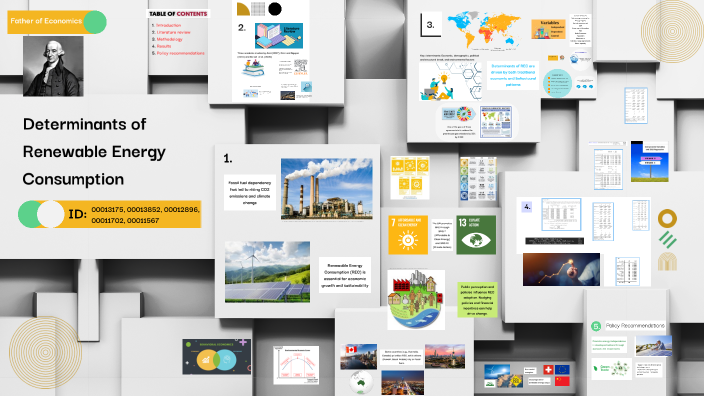Click the lightbulb teamwork illustration

point(450,81)
